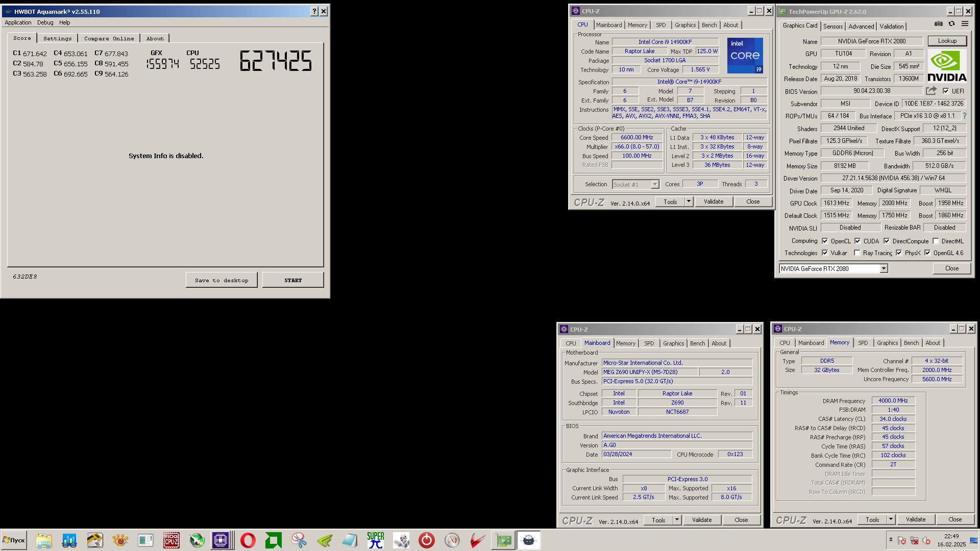980x551 pixels.
Task: Open the Compare Online tab in Aquamark
Action: (109, 39)
